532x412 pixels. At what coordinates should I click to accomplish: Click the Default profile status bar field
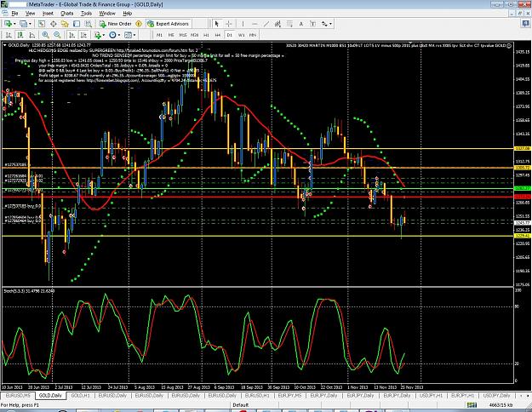pos(241,405)
